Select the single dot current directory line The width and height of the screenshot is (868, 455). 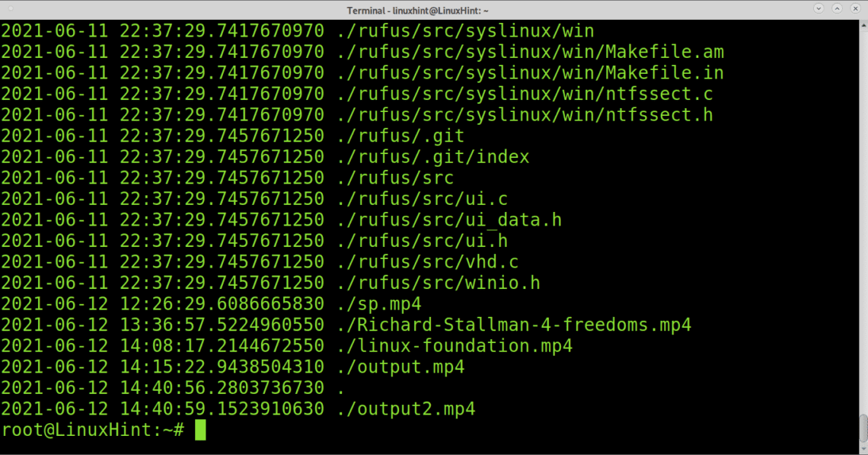[x=340, y=387]
